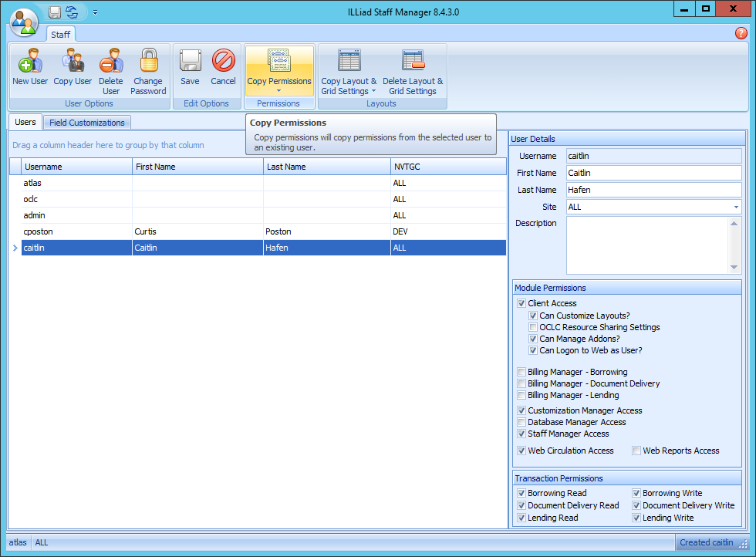Open help via the question mark button

741,33
